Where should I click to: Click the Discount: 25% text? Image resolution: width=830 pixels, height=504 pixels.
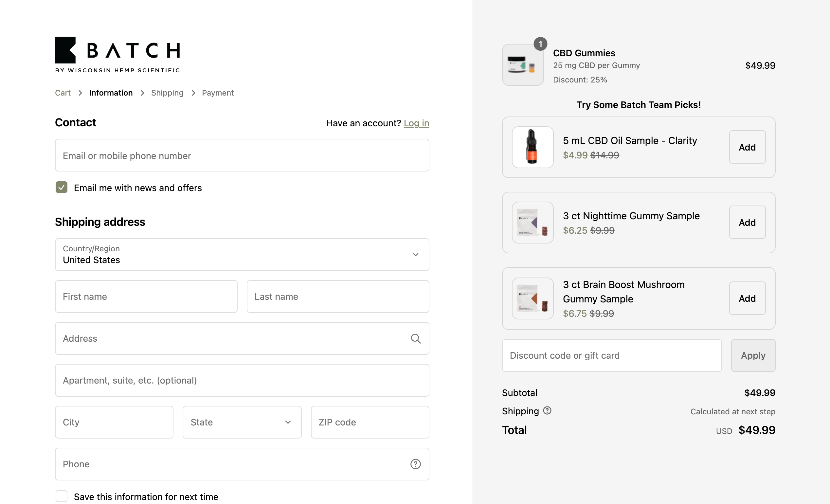click(580, 80)
